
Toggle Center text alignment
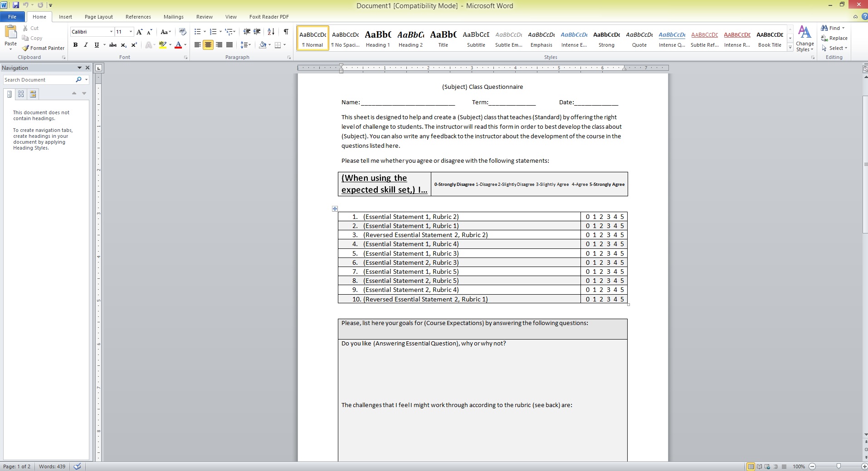point(208,45)
